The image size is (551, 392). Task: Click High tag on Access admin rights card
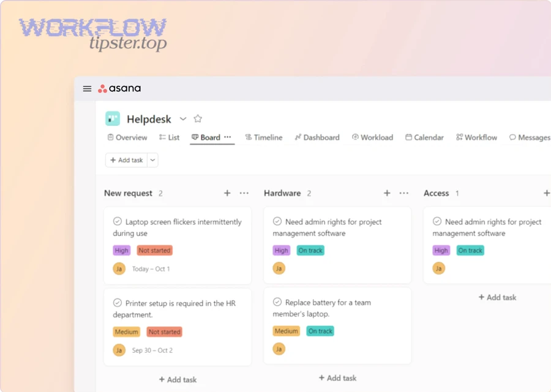coord(441,250)
